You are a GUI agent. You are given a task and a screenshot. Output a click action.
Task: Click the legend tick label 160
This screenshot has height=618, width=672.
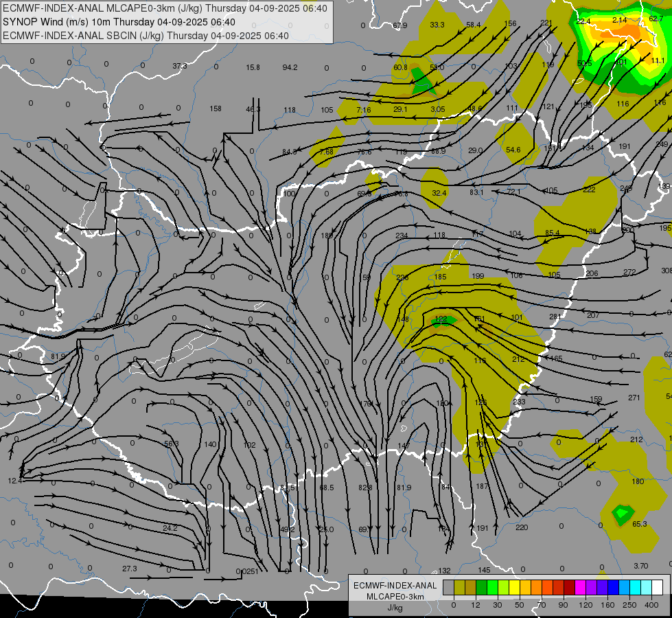coord(607,605)
